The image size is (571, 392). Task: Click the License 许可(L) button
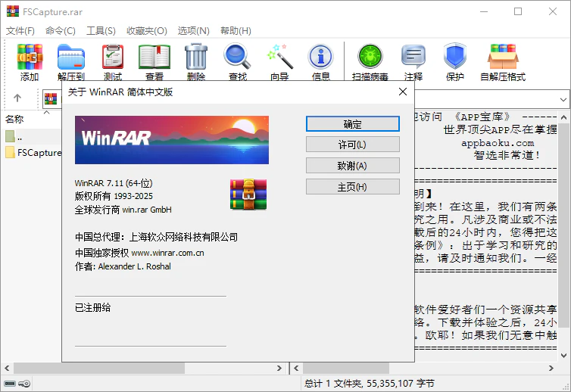tap(352, 145)
